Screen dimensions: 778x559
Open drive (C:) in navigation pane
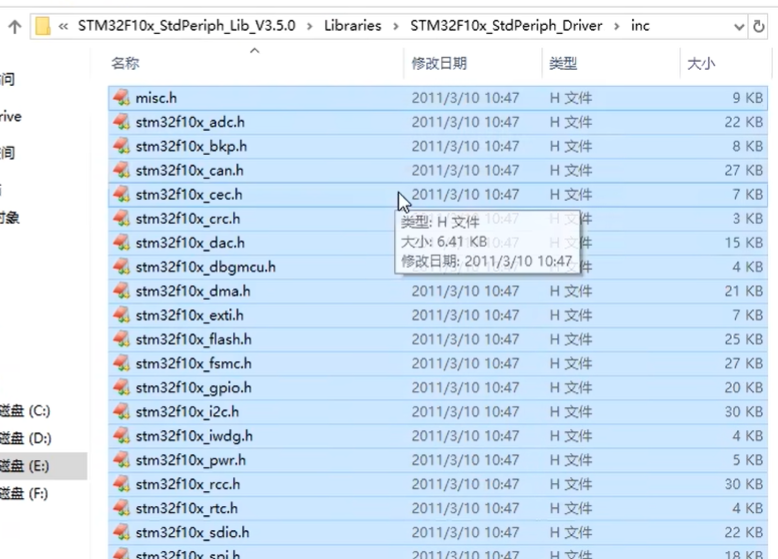click(25, 411)
